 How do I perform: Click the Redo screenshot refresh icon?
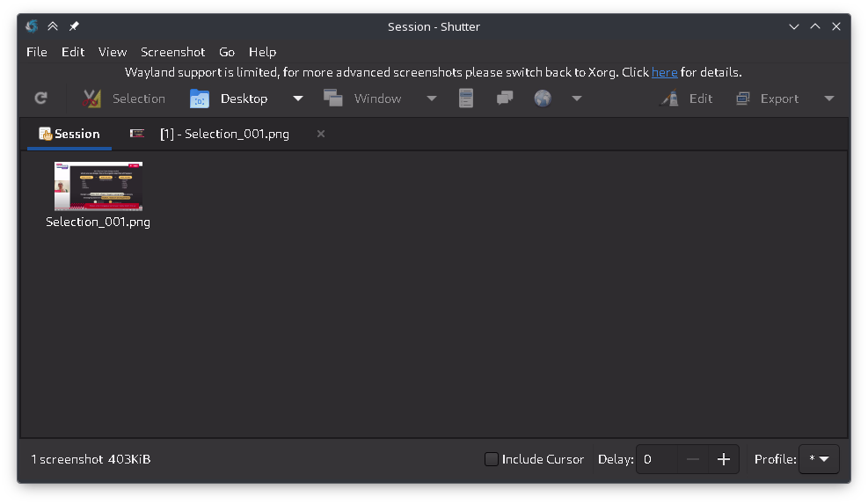tap(40, 99)
